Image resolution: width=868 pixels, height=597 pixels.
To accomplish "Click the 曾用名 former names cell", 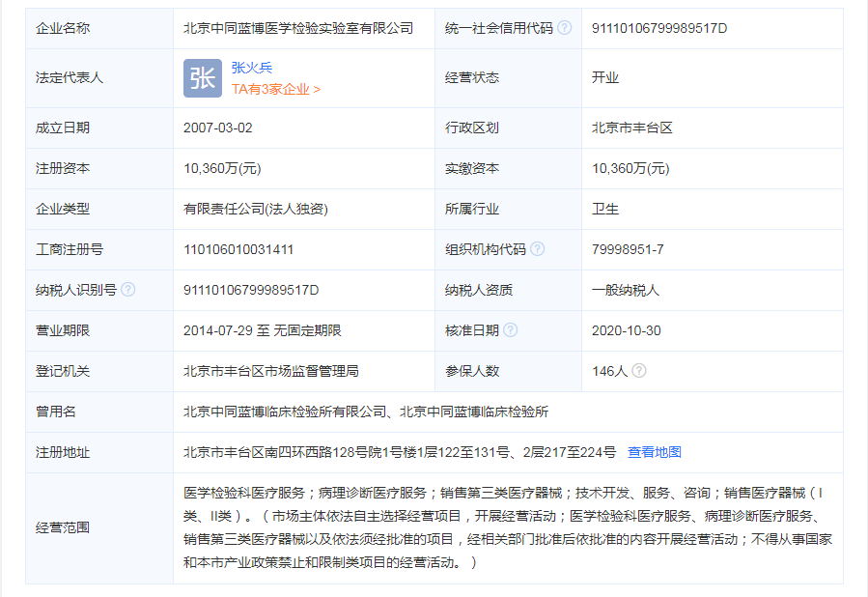I will 367,409.
